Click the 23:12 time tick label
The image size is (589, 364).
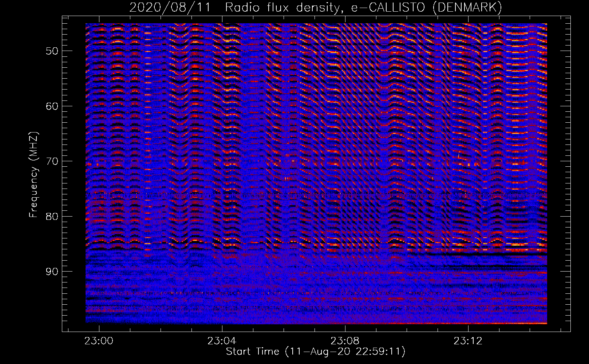coord(468,341)
